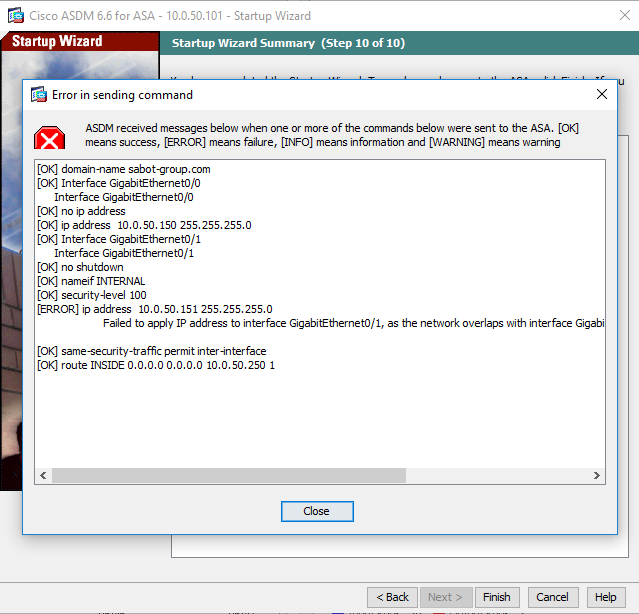Select the same-security-traffic permit inter-interface line
The width and height of the screenshot is (639, 614).
point(152,351)
